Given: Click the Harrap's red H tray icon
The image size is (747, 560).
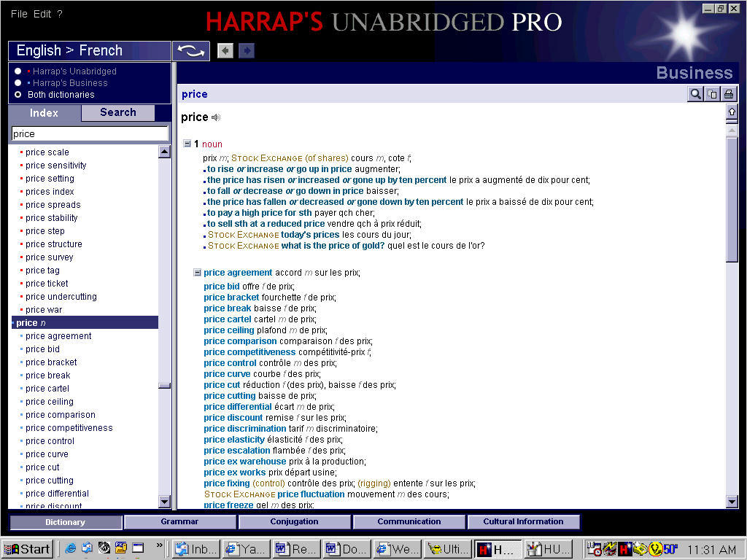Looking at the screenshot, I should [x=625, y=549].
